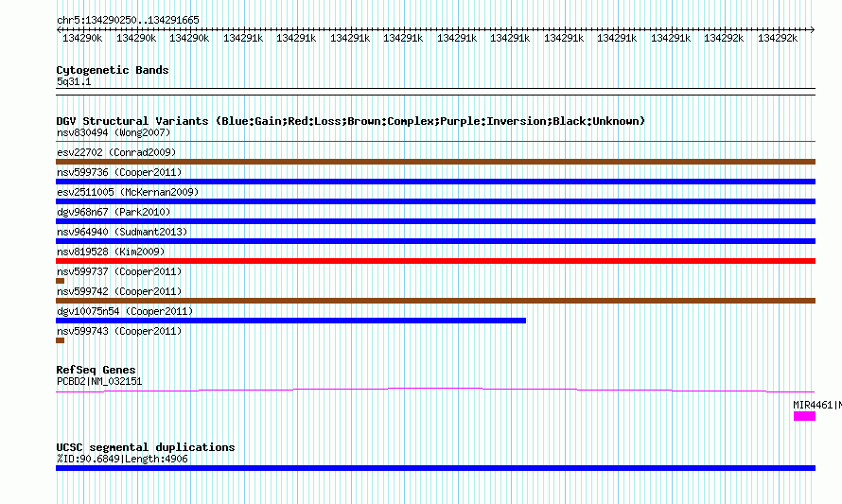Screen dimensions: 842x504
Task: Click the blue segmental duplication bar
Action: (x=435, y=468)
